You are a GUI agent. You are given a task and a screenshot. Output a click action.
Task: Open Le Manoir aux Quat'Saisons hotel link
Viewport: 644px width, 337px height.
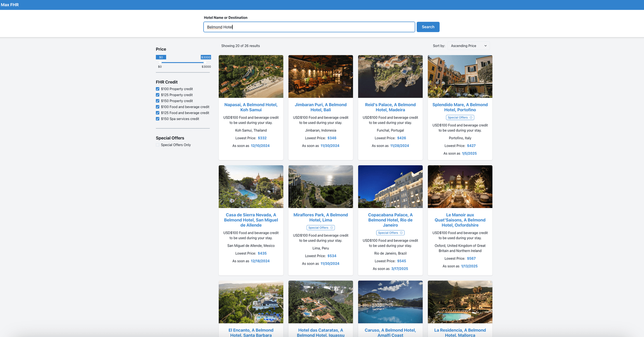pos(460,220)
